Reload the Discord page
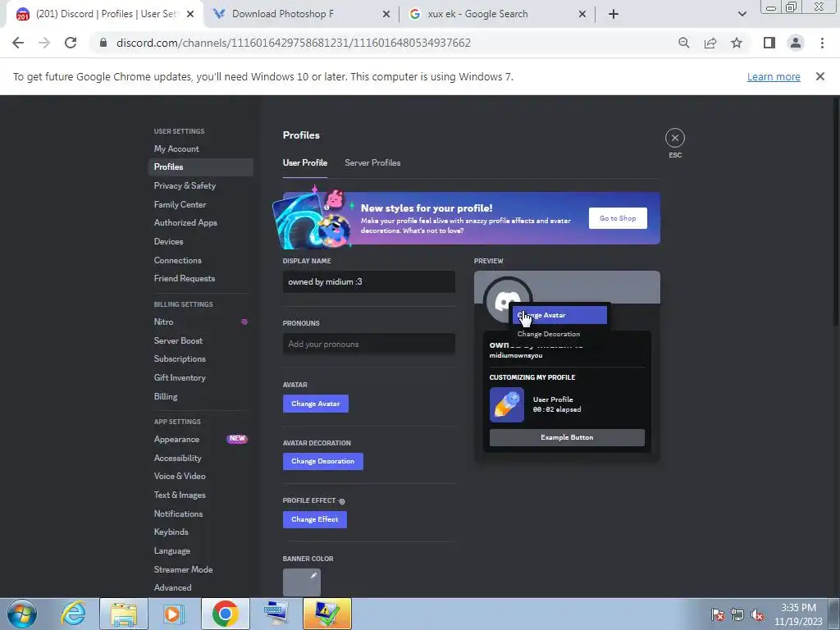 pyautogui.click(x=71, y=43)
